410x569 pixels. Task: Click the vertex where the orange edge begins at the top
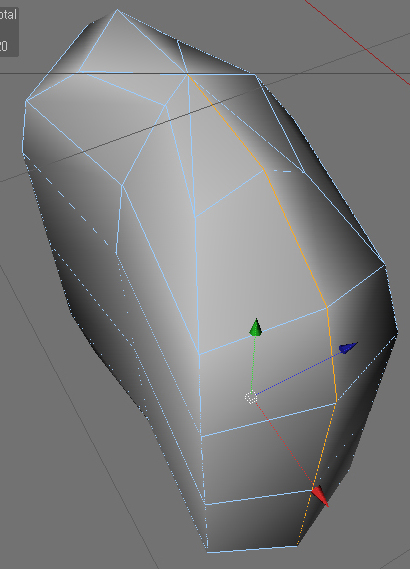point(188,75)
